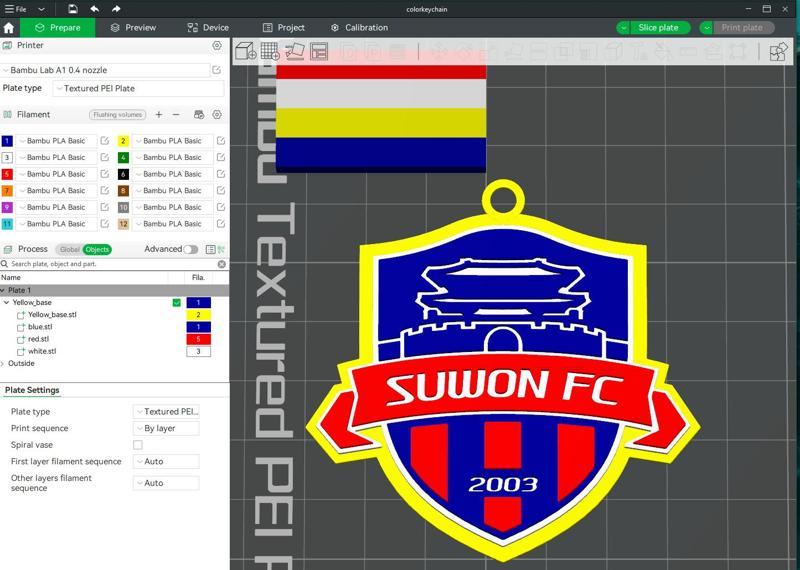Click the compare presets icon

click(221, 250)
